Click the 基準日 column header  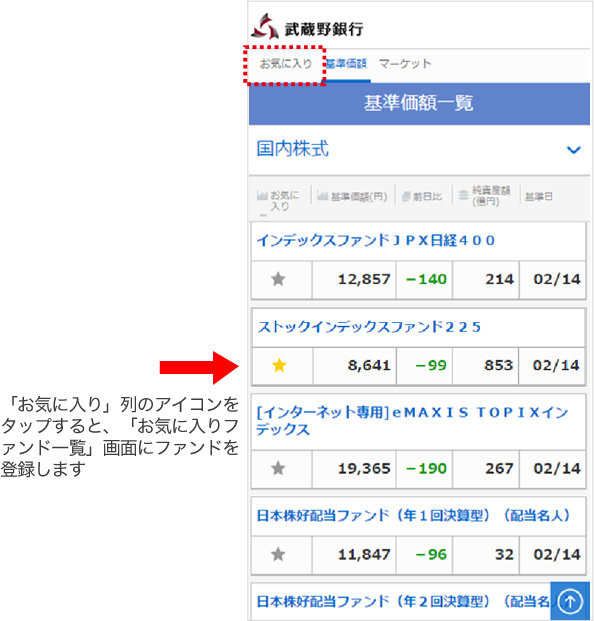(x=538, y=196)
